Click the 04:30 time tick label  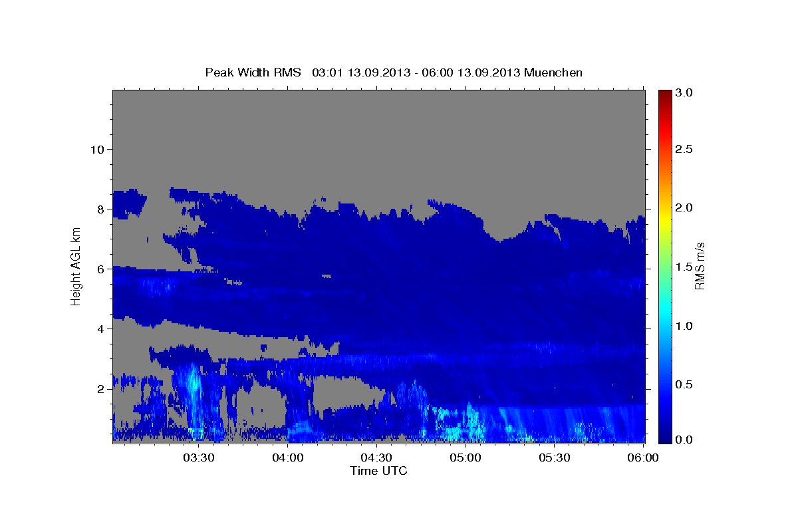point(376,458)
